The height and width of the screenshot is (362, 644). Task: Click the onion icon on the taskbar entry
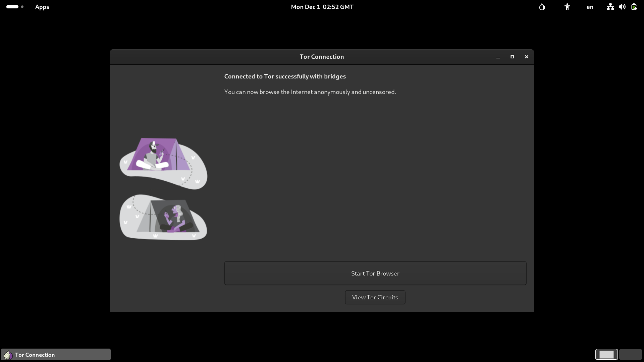(7, 355)
